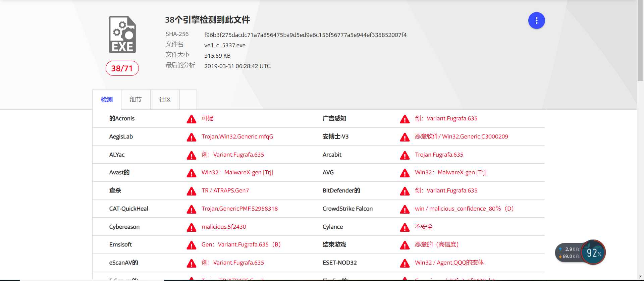
Task: Click the warning icon for Cylance
Action: pos(405,227)
